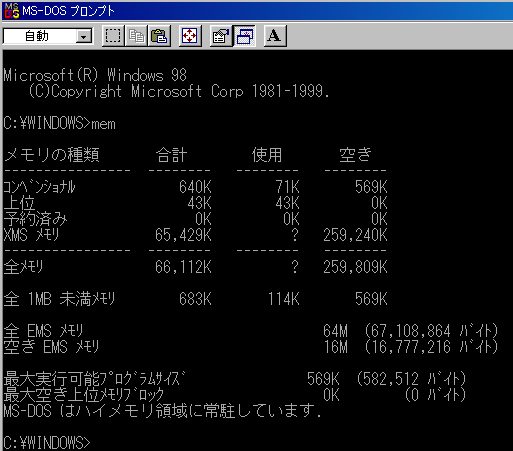Click the Copy toolbar icon
This screenshot has height=451, width=513.
point(136,36)
